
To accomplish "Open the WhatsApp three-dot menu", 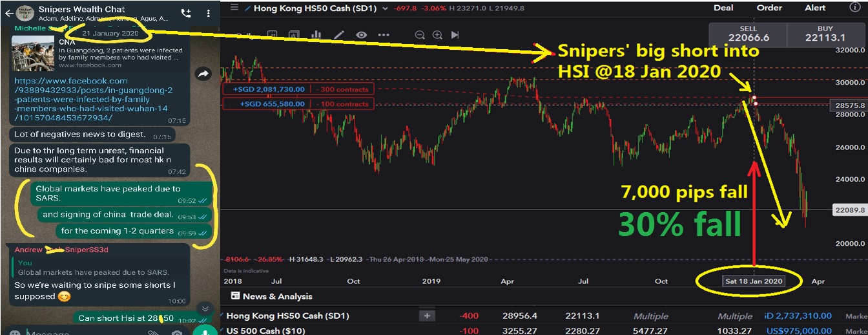I will click(207, 13).
